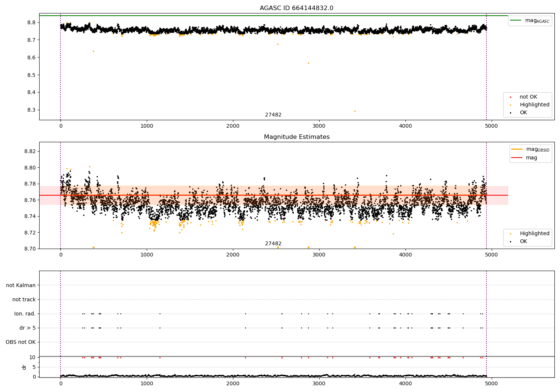
Task: Click the "not track" row label
Action: tap(24, 299)
